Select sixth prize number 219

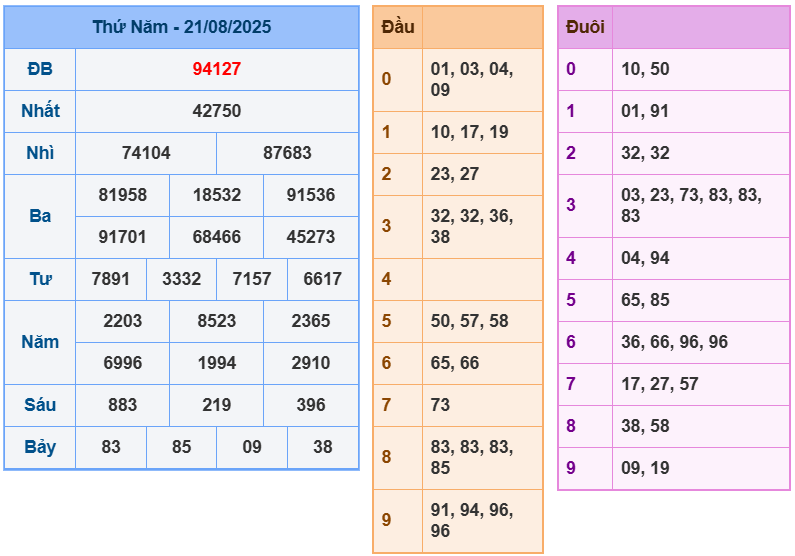(217, 405)
